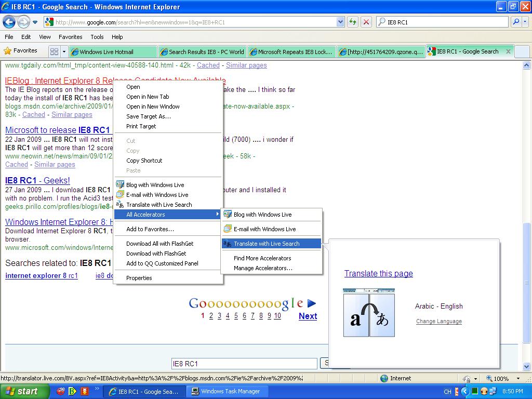Open the recent pages dropdown arrow
This screenshot has height=399, width=532.
(35, 22)
